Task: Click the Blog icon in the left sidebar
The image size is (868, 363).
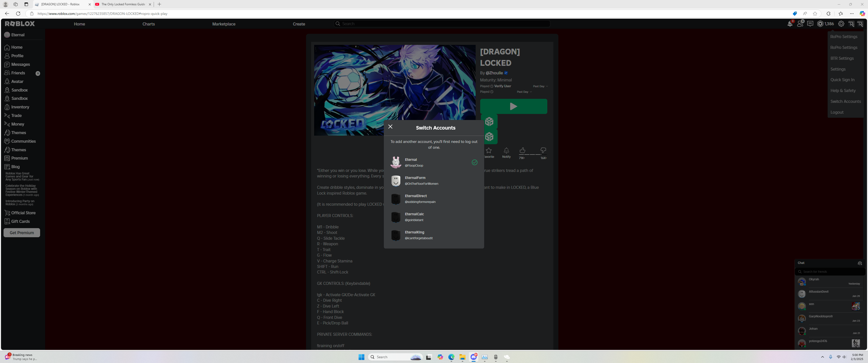Action: pyautogui.click(x=7, y=167)
